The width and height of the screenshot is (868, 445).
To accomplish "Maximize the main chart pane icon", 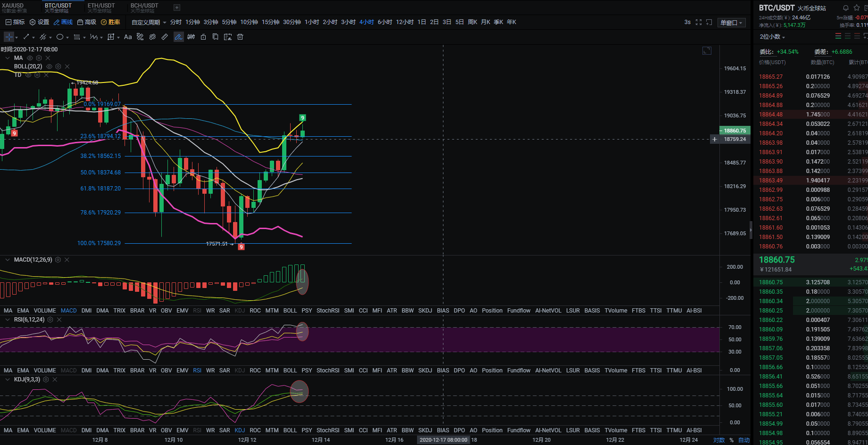I will 707,50.
